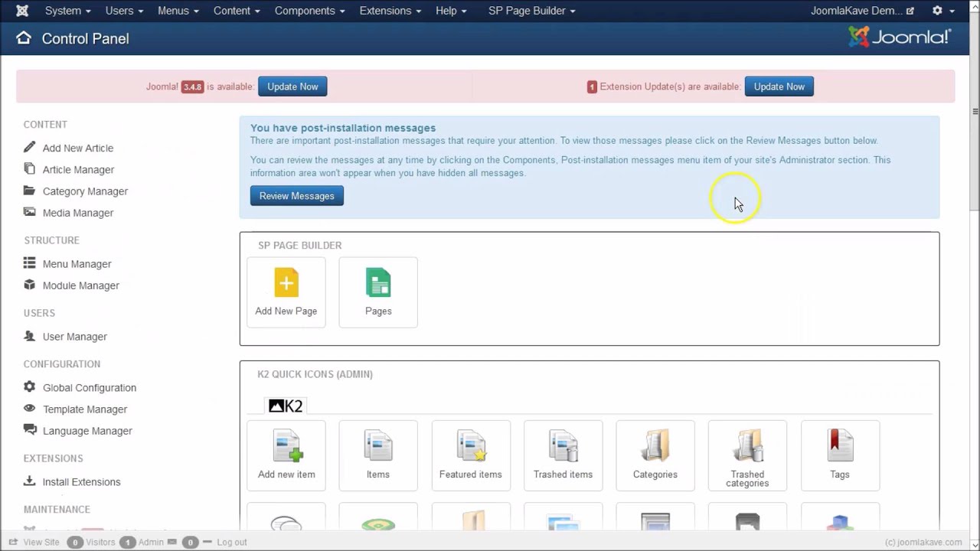Click the pencil icon for Add New Article
980x551 pixels.
point(29,147)
